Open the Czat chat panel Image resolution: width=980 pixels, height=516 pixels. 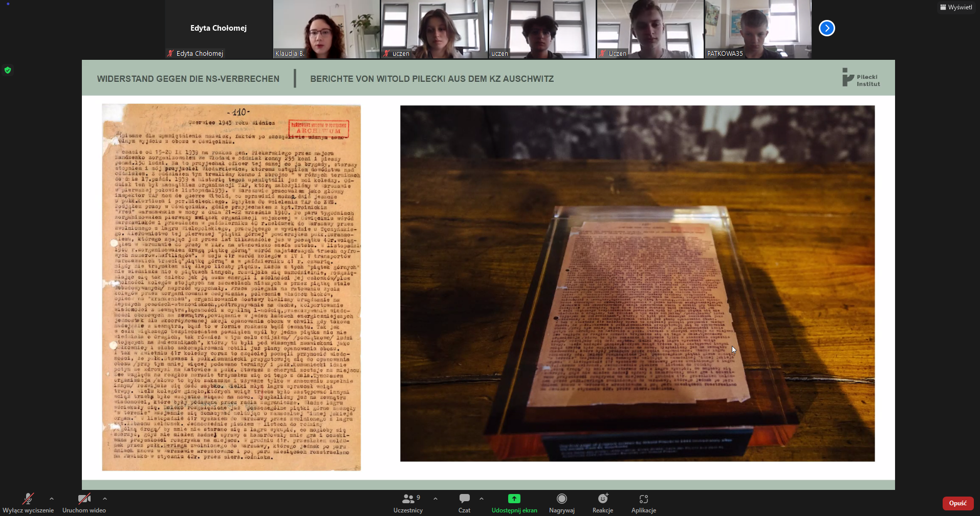click(x=464, y=499)
